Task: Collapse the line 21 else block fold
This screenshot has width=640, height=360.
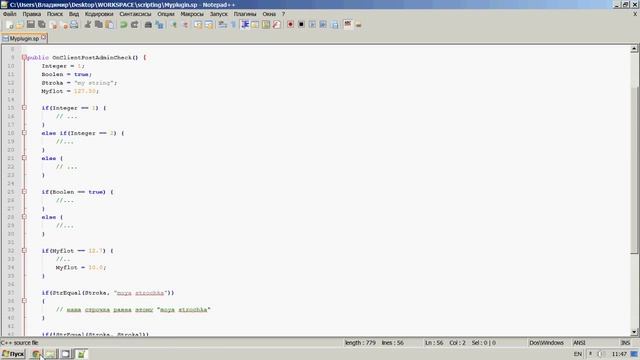Action: (24, 158)
